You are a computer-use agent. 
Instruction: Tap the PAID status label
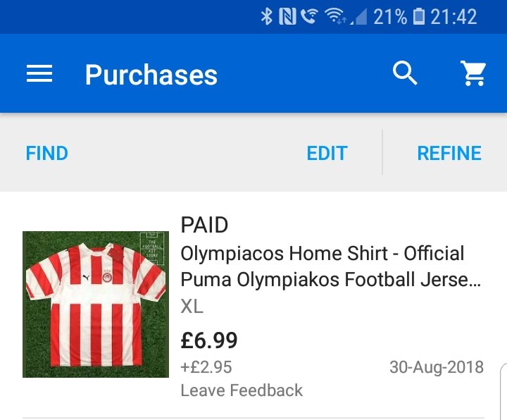pyautogui.click(x=205, y=226)
